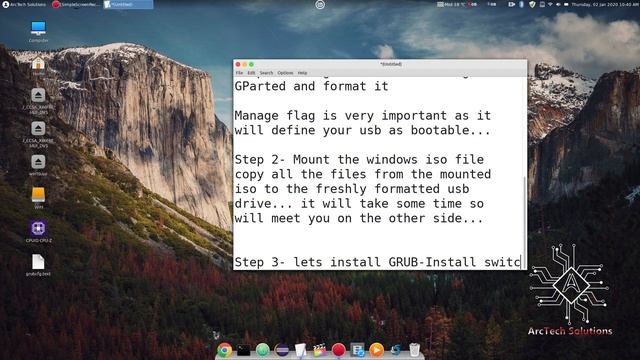Screen dimensions: 640x360
Task: Open the disk utility icon in dock
Action: (358, 350)
